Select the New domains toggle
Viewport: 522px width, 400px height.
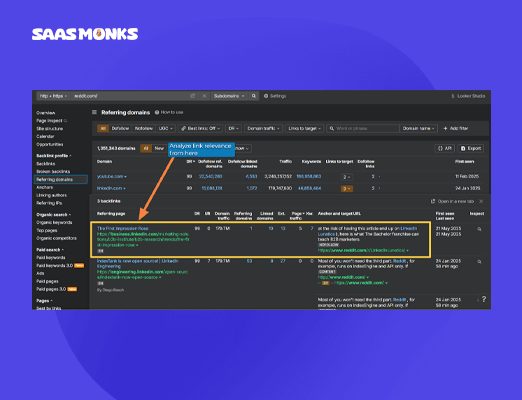159,148
